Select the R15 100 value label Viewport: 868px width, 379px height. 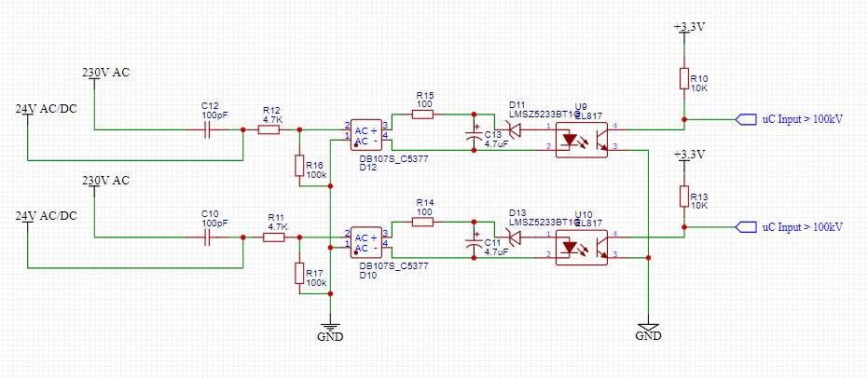coord(423,103)
